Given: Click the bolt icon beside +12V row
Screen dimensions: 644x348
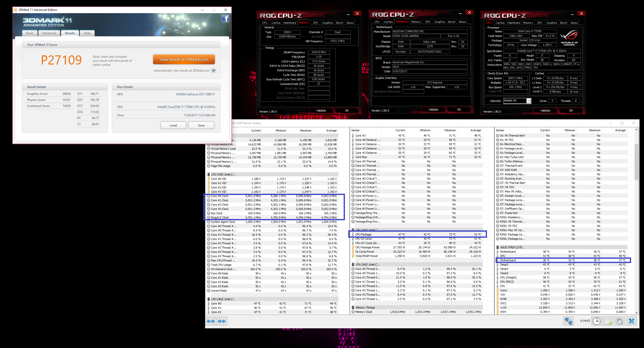Looking at the screenshot, I should click(497, 308).
